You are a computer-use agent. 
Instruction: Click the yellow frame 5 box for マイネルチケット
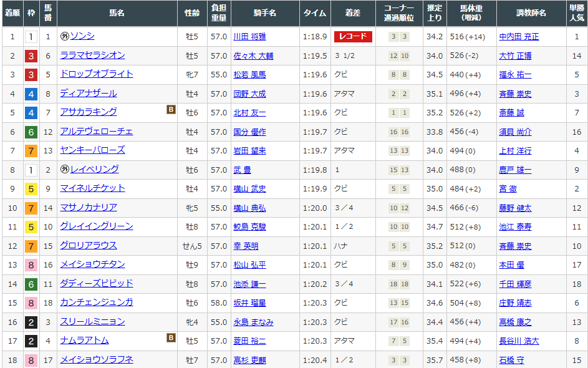click(31, 189)
